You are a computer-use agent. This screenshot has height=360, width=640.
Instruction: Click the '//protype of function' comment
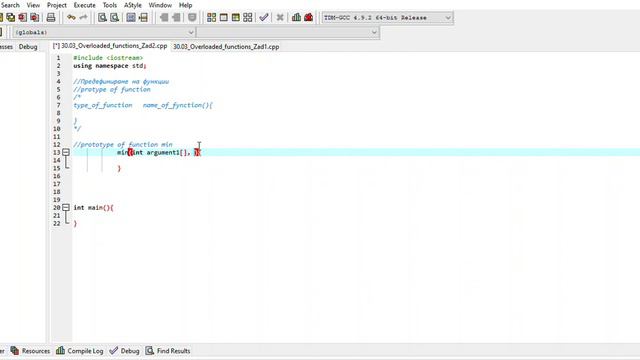112,89
